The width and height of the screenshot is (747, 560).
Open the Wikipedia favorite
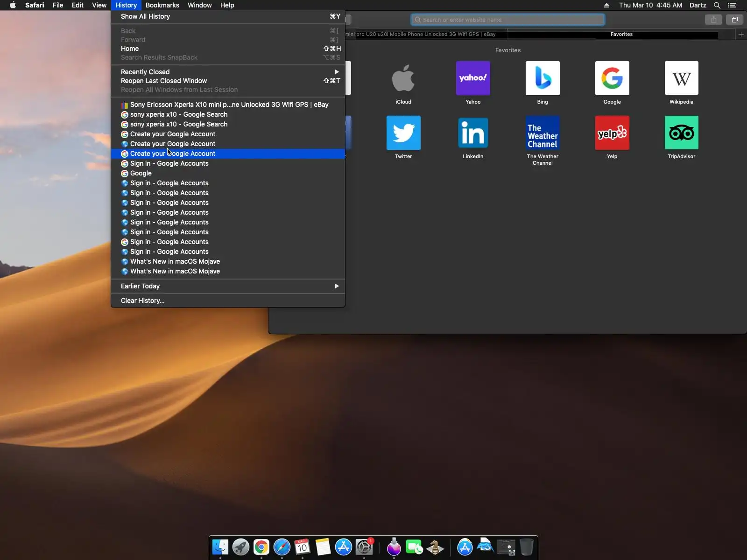[682, 78]
